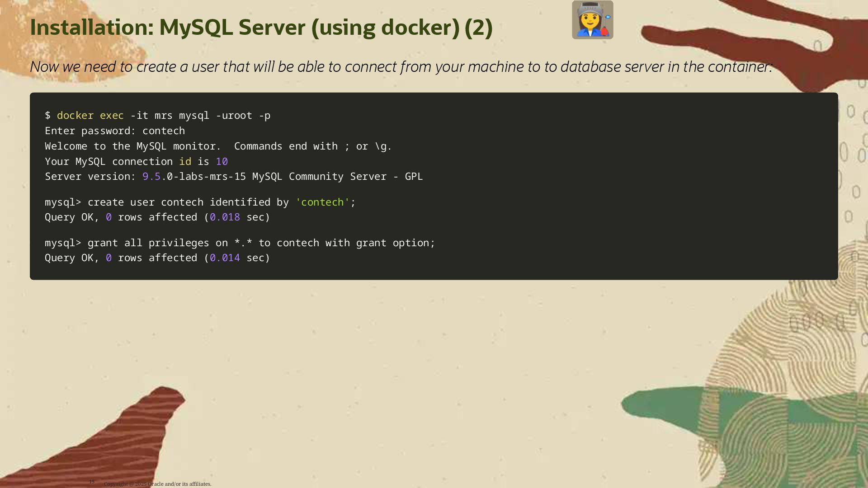Viewport: 868px width, 488px height.
Task: Click the '-uroot -p' options text
Action: (243, 116)
